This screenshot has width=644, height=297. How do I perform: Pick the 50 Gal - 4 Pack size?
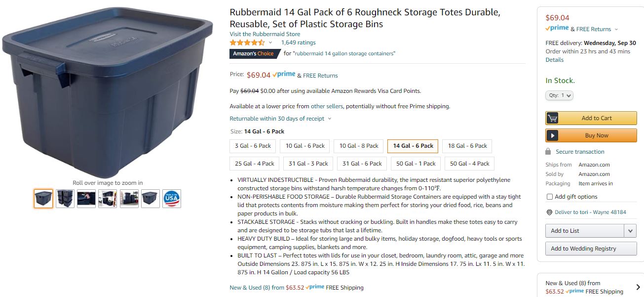coord(469,164)
